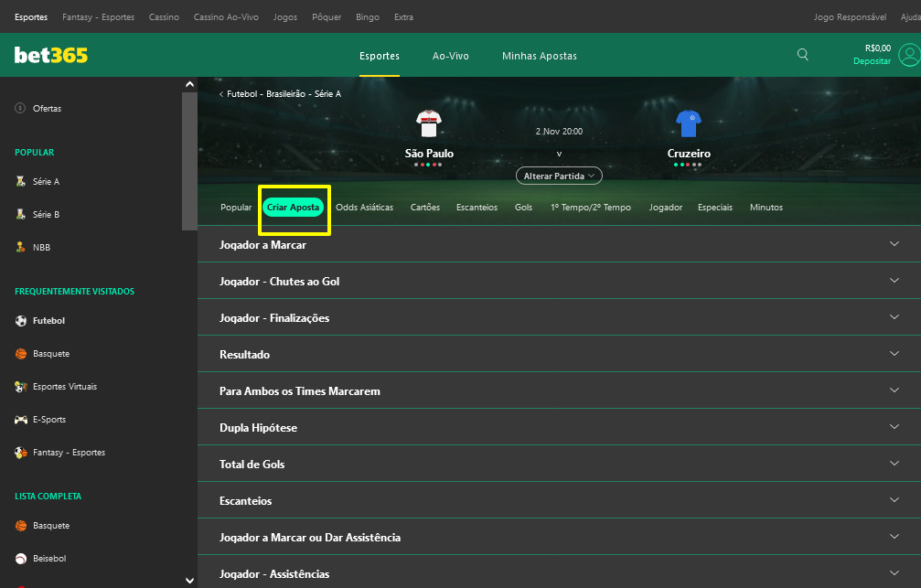Click the NBB sidebar icon
The image size is (921, 588).
point(20,247)
